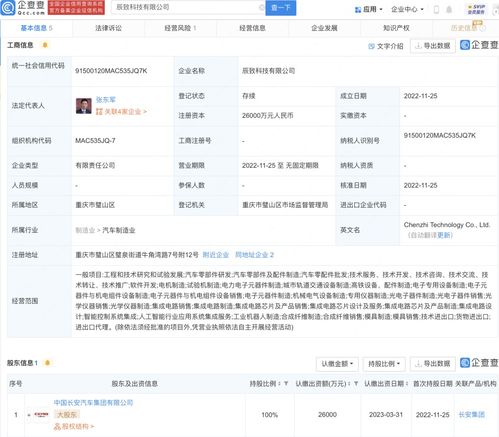The image size is (499, 437).
Task: Click the filter icon next to 认缴出资额 column
Action: coord(356,384)
